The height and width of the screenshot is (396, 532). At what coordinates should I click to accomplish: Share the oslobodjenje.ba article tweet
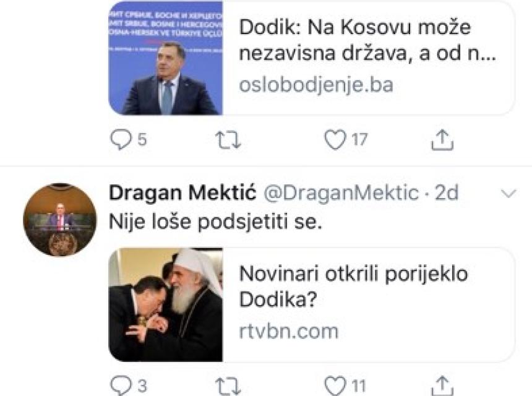tap(442, 141)
